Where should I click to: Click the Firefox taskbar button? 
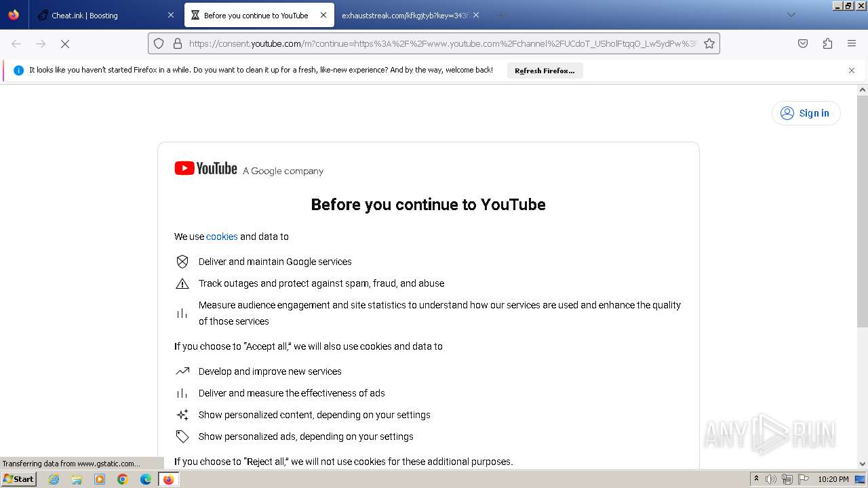coord(169,479)
